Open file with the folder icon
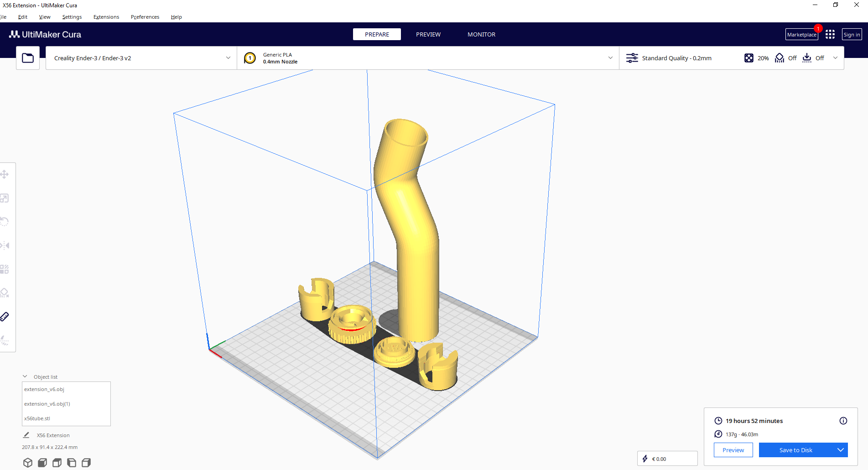 28,58
